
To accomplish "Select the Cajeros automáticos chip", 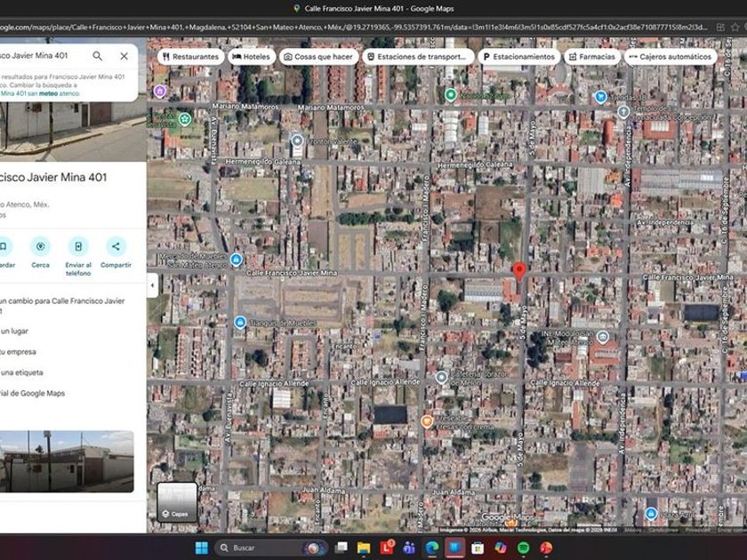I will (x=670, y=57).
